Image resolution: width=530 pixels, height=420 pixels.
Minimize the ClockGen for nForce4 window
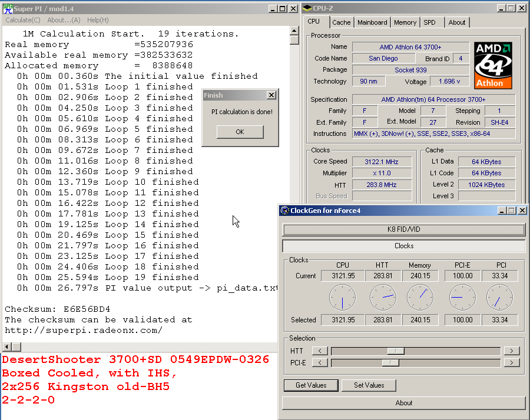[x=502, y=211]
